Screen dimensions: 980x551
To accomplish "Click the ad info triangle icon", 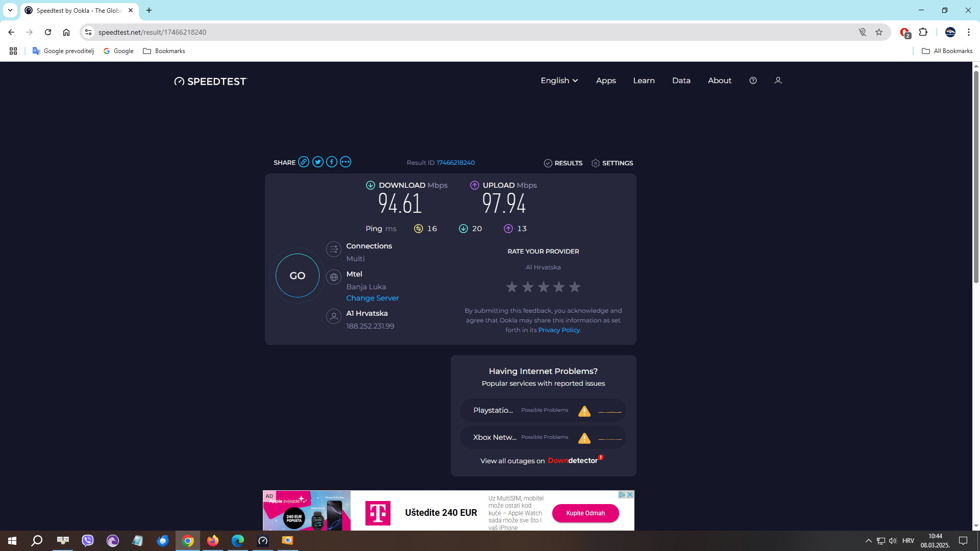I will (x=622, y=494).
